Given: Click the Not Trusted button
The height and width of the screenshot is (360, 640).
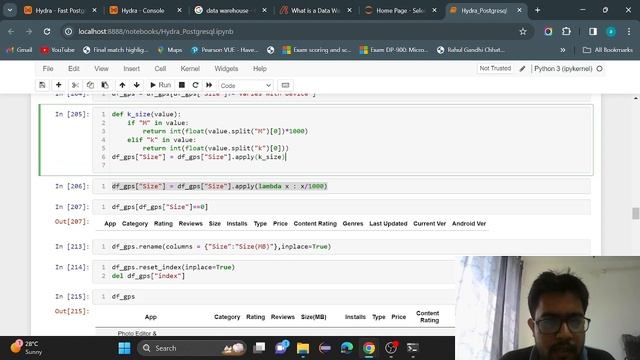Looking at the screenshot, I should 495,68.
